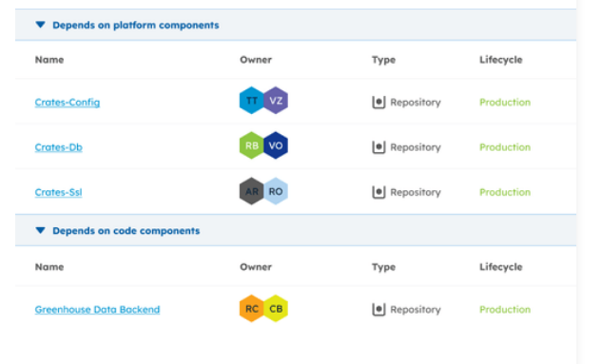Collapse the Depends on platform components section
The image size is (602, 364).
40,25
